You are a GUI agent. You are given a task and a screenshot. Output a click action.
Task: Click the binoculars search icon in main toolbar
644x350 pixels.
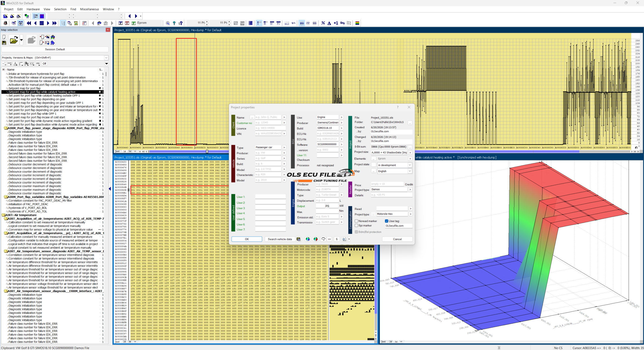[99, 23]
